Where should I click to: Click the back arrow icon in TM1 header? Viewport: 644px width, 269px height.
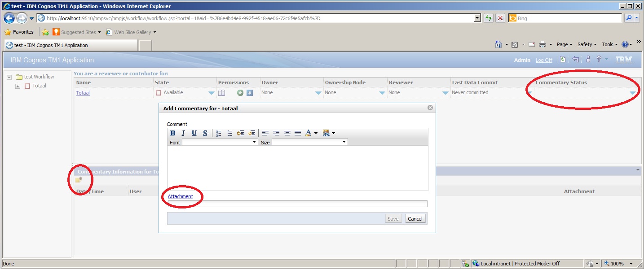[x=575, y=59]
